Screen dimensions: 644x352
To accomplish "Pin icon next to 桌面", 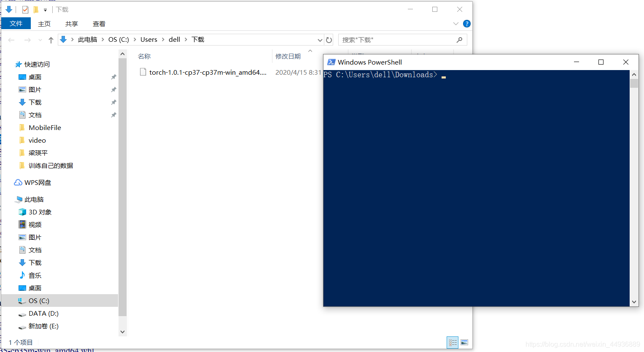I will 113,77.
